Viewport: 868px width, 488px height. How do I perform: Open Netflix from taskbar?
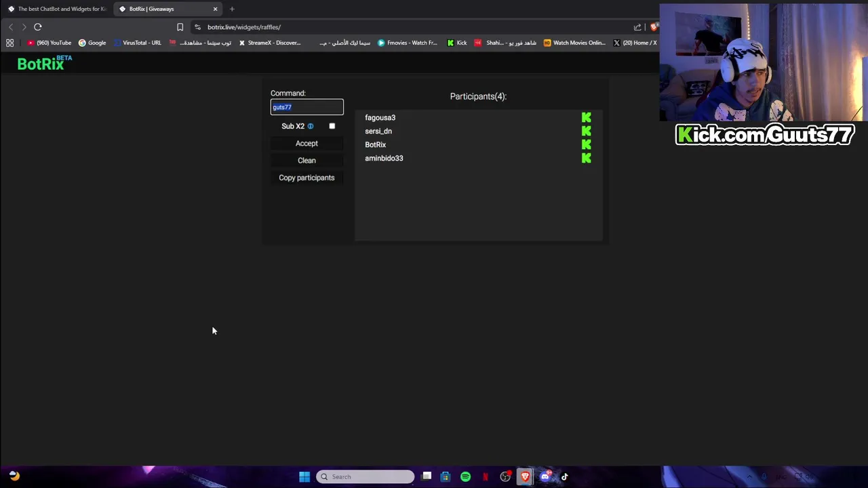(486, 476)
